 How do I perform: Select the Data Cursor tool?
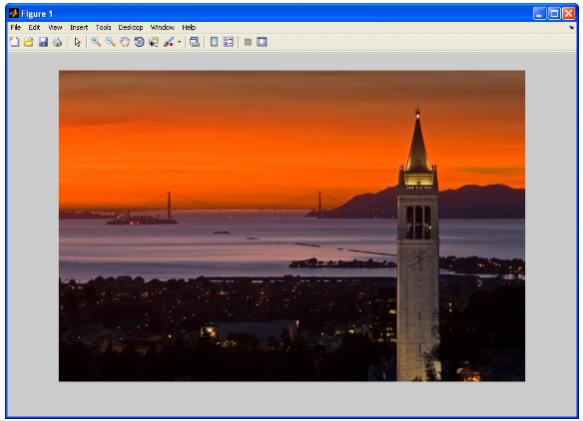(153, 42)
